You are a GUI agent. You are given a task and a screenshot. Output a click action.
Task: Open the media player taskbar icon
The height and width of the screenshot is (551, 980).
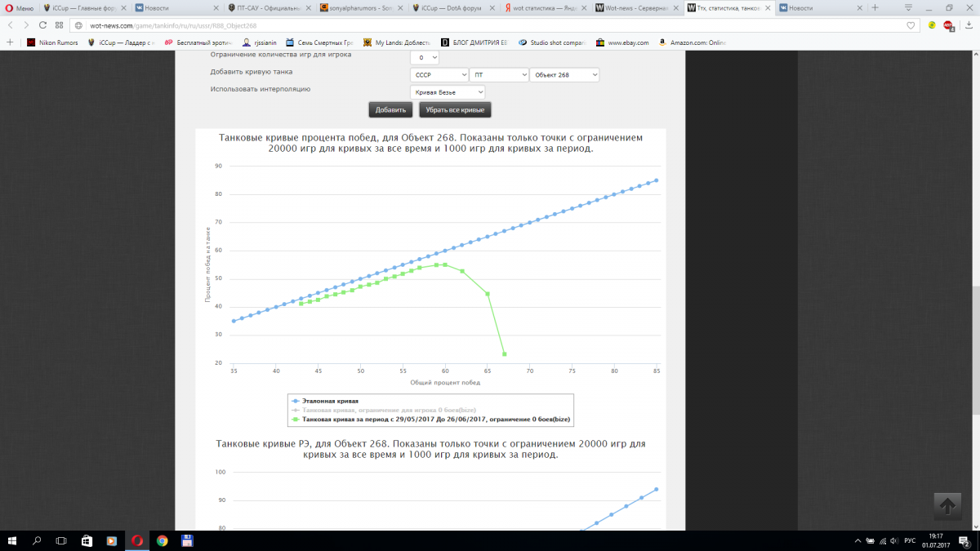tap(112, 540)
